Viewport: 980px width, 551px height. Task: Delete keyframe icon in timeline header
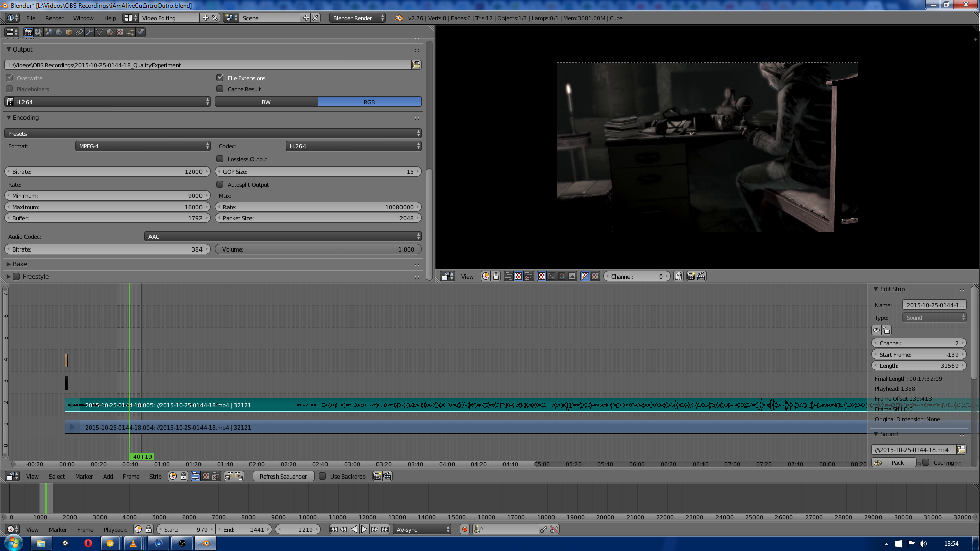pos(554,529)
